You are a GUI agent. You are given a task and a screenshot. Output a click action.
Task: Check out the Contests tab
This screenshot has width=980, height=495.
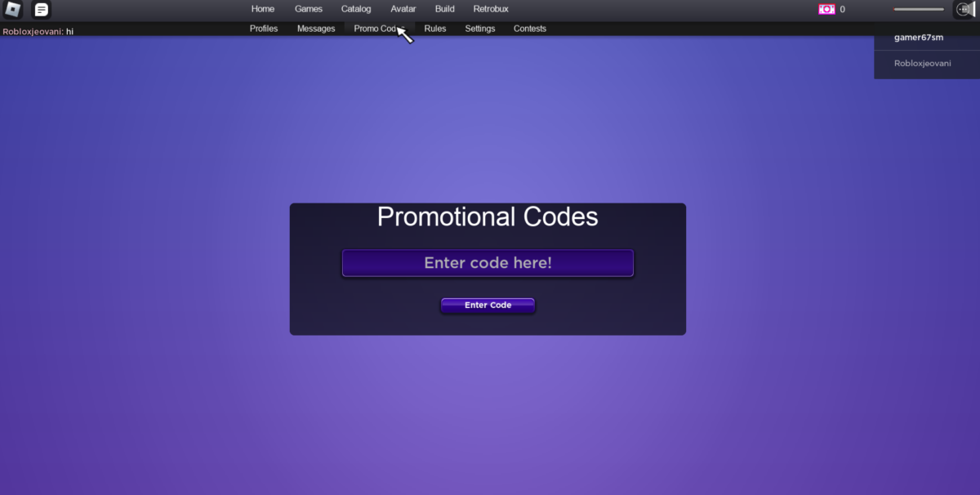(529, 29)
